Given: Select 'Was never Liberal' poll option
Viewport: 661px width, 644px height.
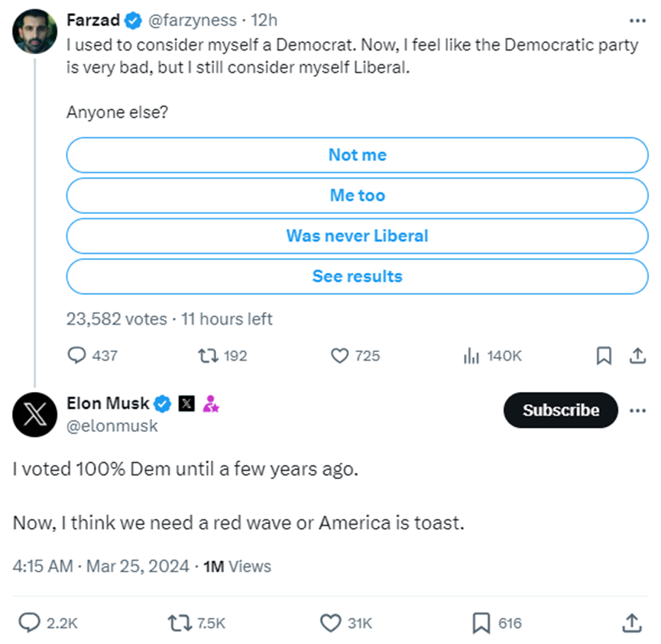Looking at the screenshot, I should coord(357,236).
